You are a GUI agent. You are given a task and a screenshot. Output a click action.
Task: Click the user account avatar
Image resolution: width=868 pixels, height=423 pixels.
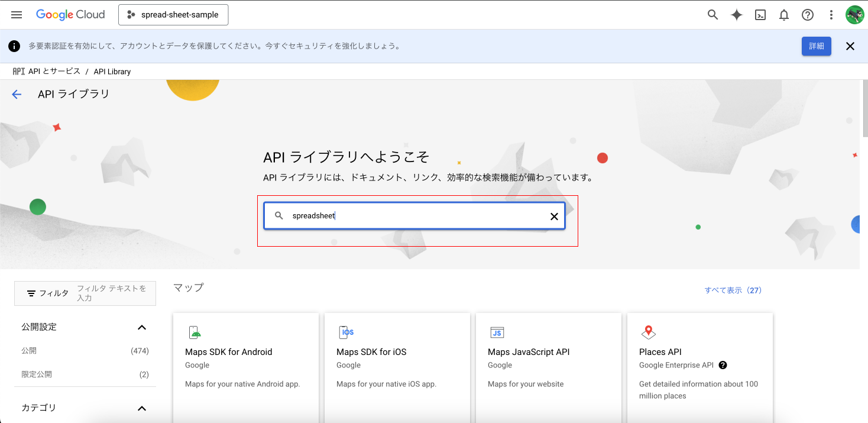click(854, 15)
